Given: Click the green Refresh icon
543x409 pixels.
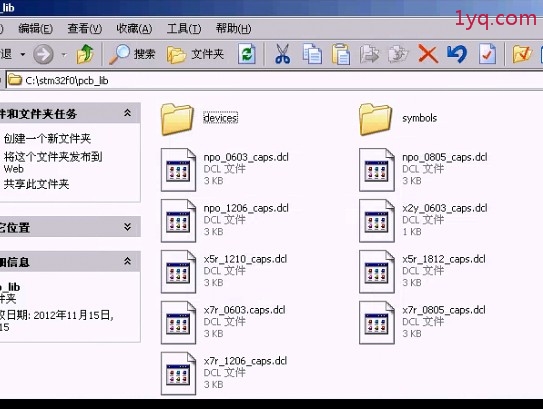Looking at the screenshot, I should [247, 54].
